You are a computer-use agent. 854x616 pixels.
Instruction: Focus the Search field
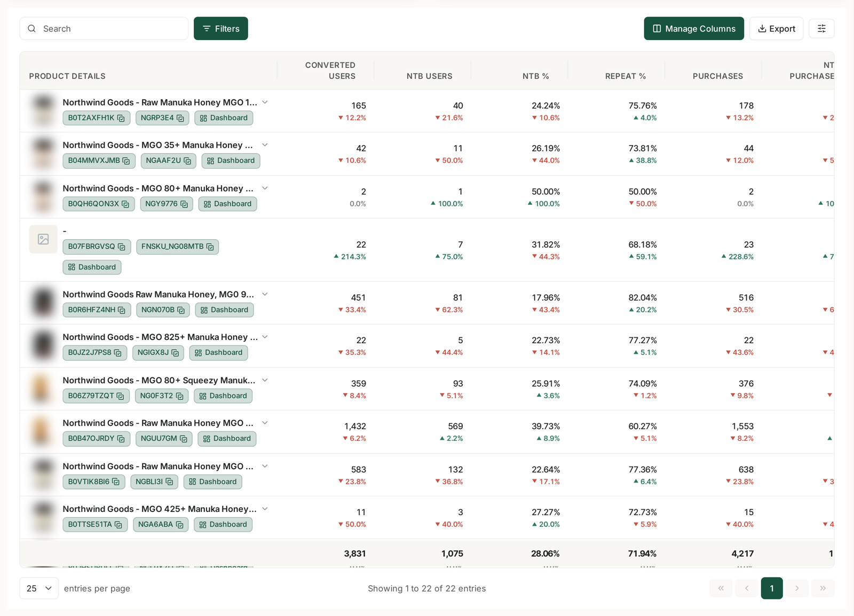(104, 29)
